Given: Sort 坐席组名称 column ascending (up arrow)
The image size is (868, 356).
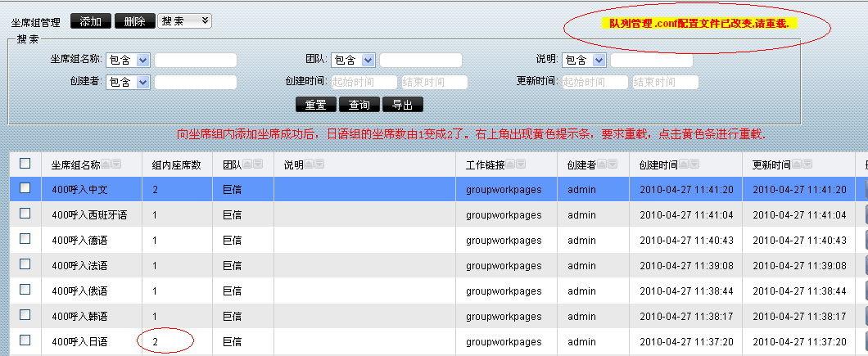Looking at the screenshot, I should [x=106, y=164].
